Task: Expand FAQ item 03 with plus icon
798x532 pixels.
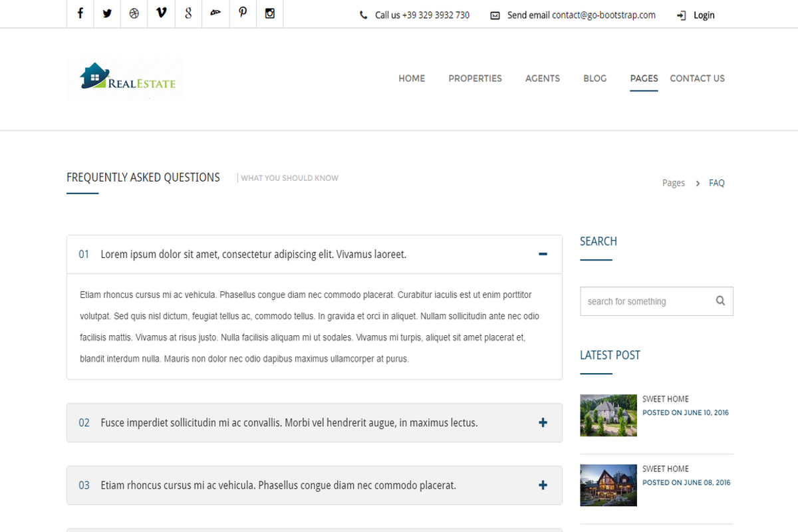Action: click(543, 485)
